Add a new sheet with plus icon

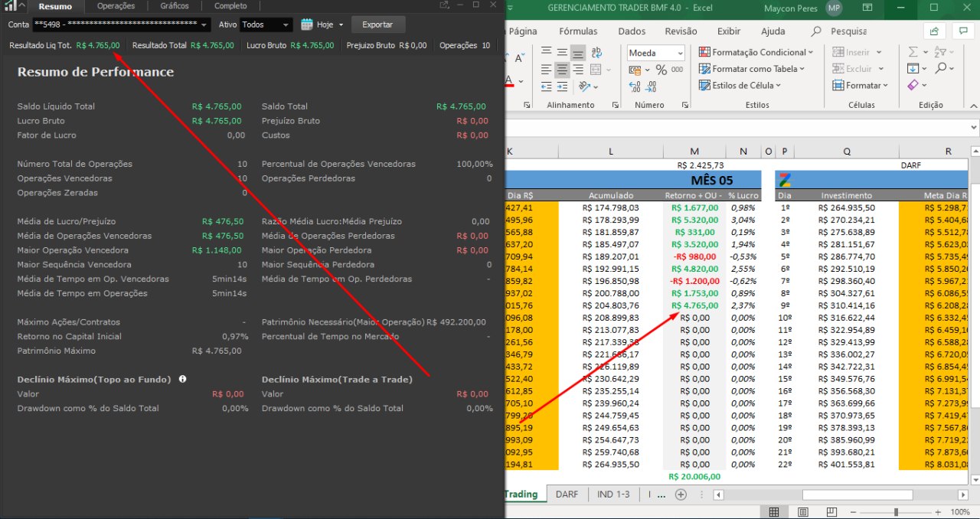click(681, 495)
